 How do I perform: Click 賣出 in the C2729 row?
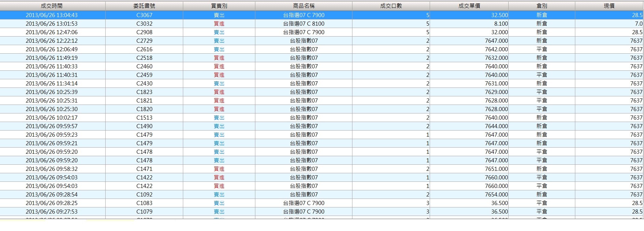(x=219, y=41)
